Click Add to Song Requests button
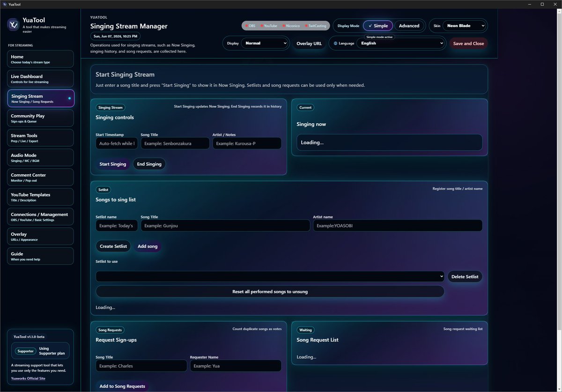Image resolution: width=562 pixels, height=392 pixels. pyautogui.click(x=122, y=386)
